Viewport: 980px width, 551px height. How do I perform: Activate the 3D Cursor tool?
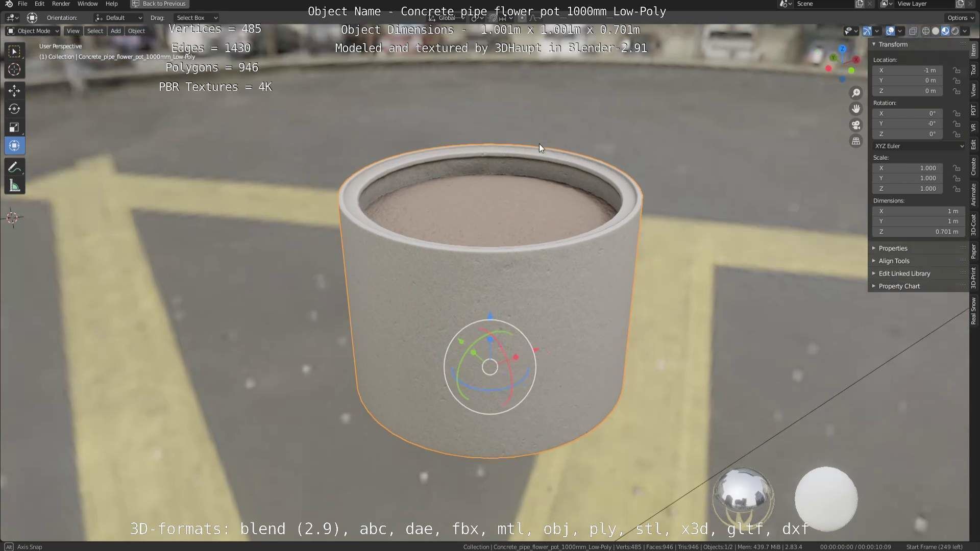coord(14,70)
